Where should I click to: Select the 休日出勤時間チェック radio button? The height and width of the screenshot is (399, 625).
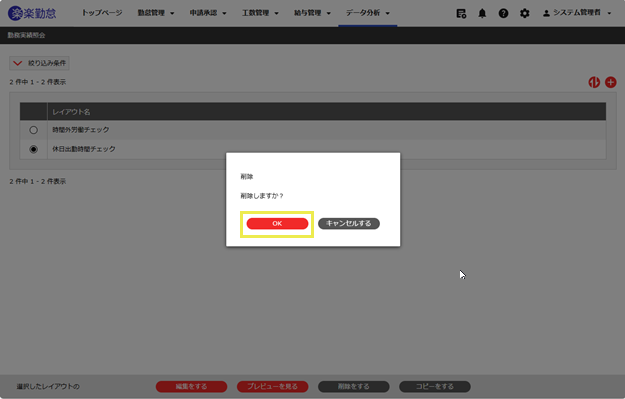(x=33, y=149)
